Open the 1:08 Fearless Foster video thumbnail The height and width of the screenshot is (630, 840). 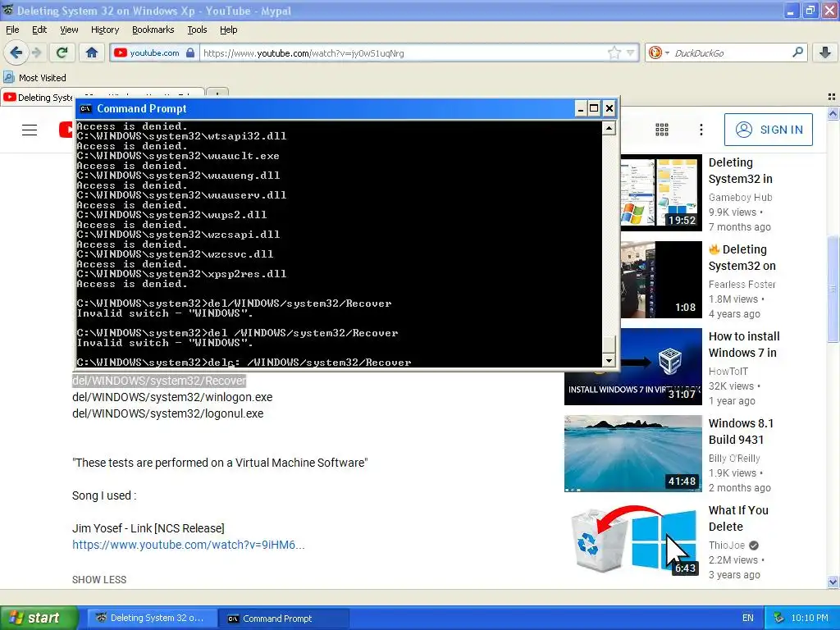(661, 279)
